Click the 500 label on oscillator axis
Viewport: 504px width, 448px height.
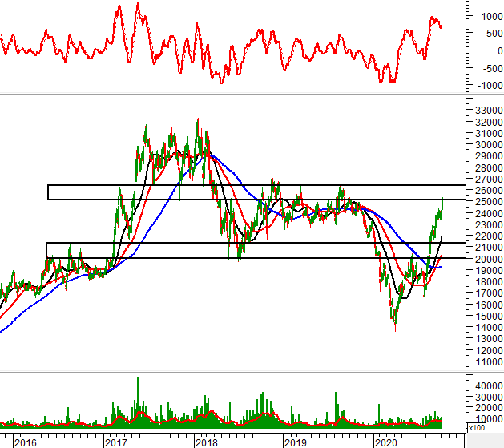pos(494,33)
